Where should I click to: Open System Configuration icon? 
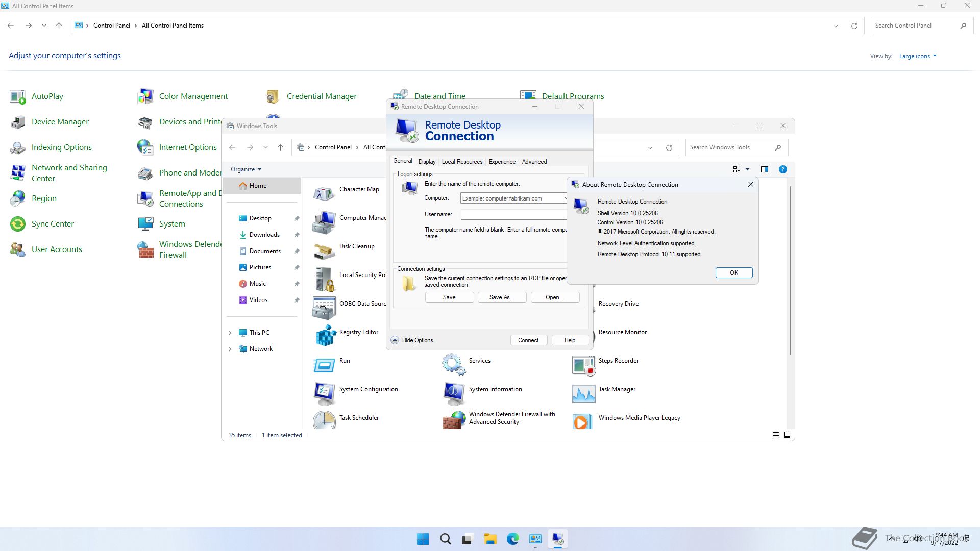pos(325,393)
